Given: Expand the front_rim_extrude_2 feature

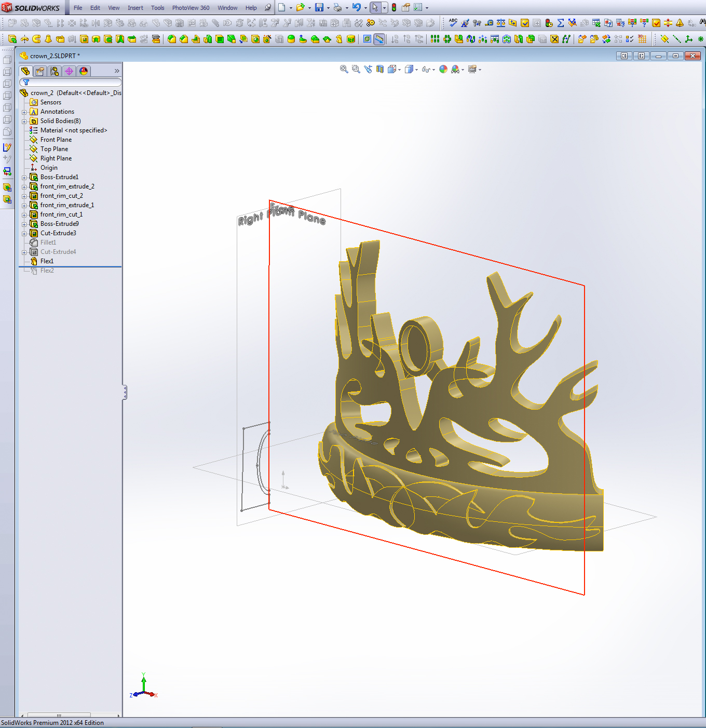Looking at the screenshot, I should coord(24,187).
